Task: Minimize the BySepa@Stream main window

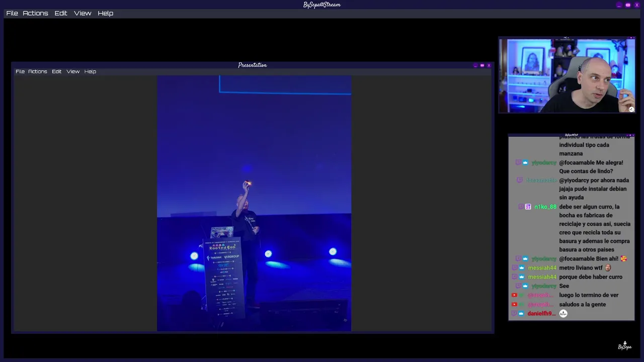Action: [x=619, y=5]
